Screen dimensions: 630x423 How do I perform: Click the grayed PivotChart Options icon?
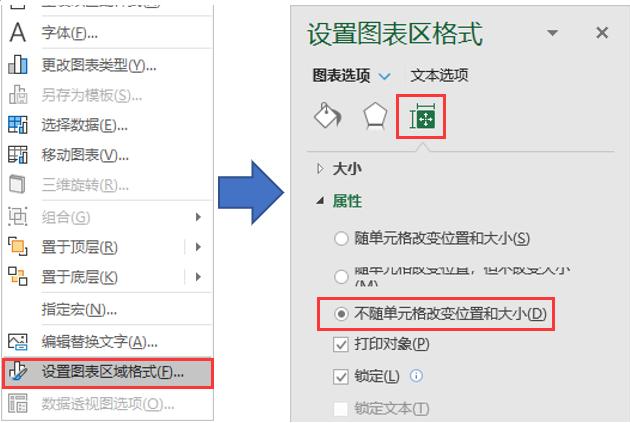(18, 403)
